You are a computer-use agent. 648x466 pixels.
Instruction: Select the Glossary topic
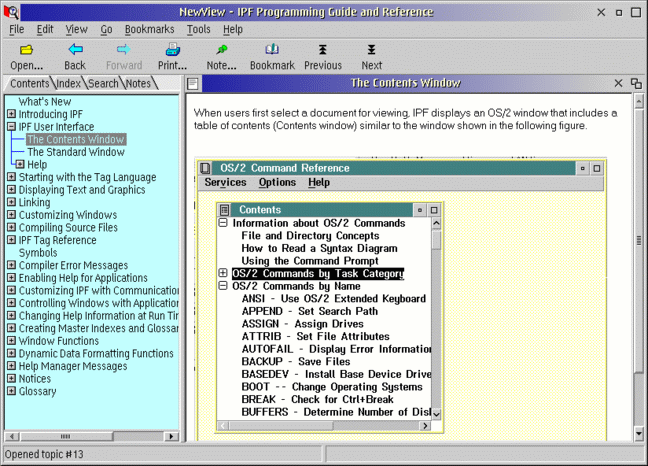pos(37,391)
